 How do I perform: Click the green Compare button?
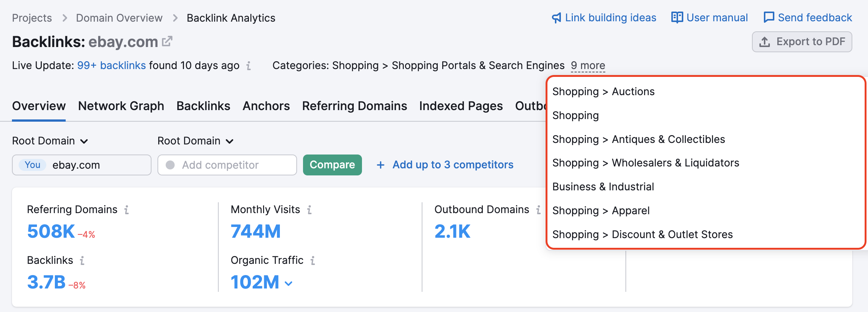332,165
